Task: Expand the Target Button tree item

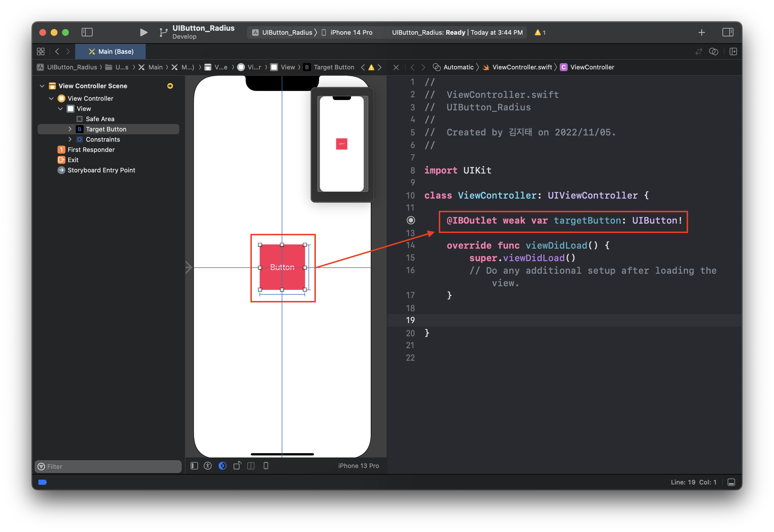Action: [x=70, y=129]
